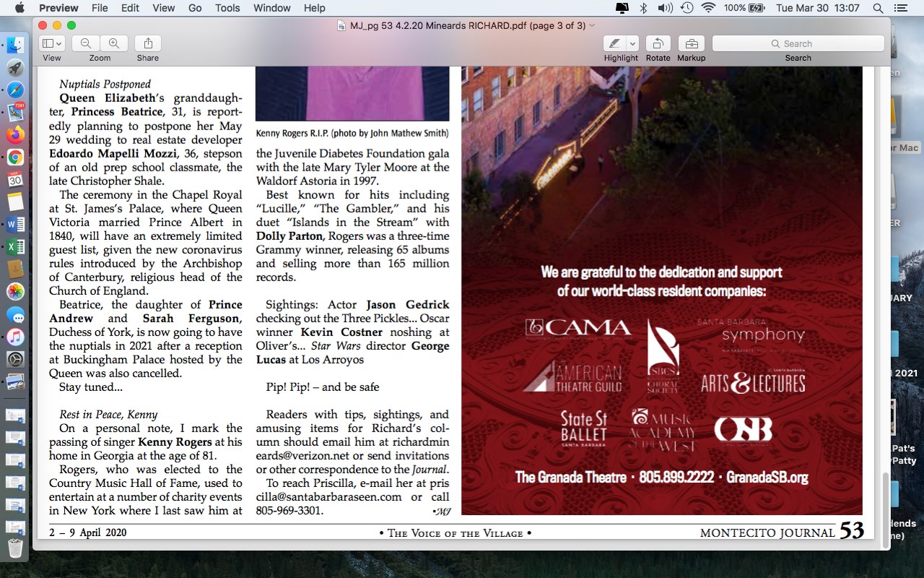Launch Microsoft Excel from the Dock
The width and height of the screenshot is (924, 578).
coord(15,246)
